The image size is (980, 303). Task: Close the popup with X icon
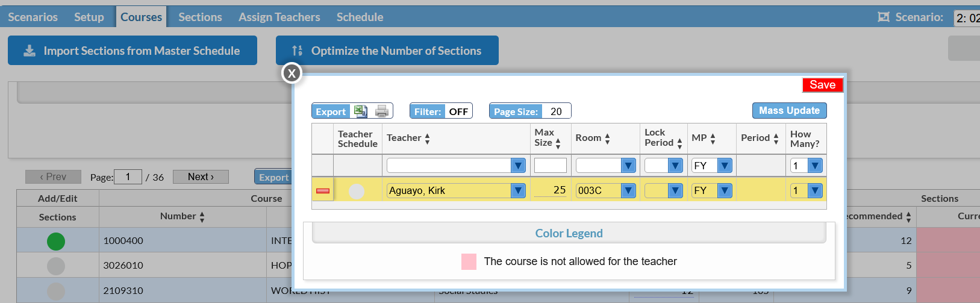pyautogui.click(x=292, y=73)
